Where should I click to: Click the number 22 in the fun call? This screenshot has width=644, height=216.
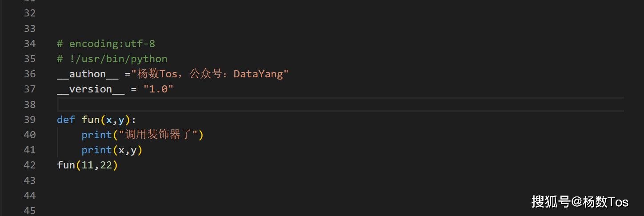click(x=106, y=165)
